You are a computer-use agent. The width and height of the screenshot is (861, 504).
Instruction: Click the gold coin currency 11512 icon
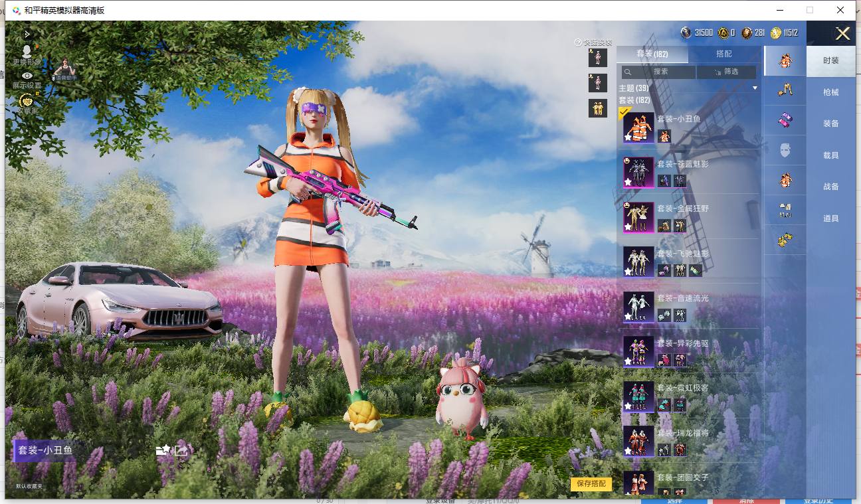pyautogui.click(x=776, y=33)
